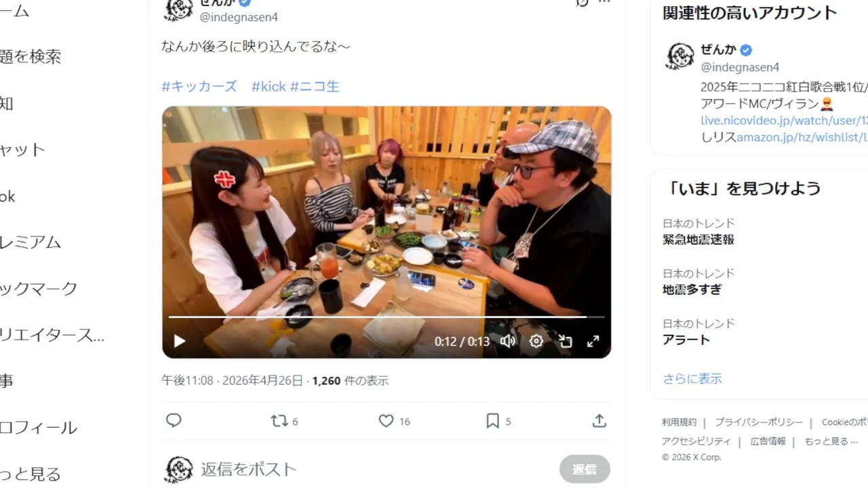
Task: Open the share post icon
Action: tap(599, 421)
